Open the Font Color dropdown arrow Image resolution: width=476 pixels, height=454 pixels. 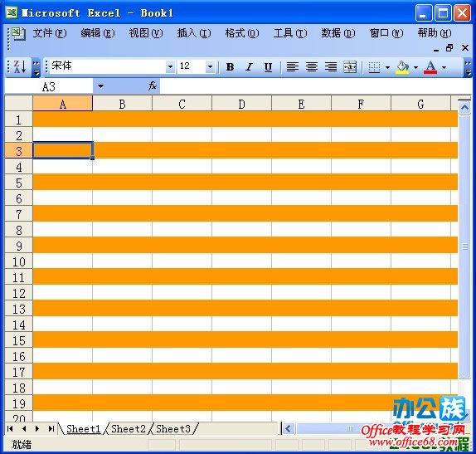pos(444,67)
